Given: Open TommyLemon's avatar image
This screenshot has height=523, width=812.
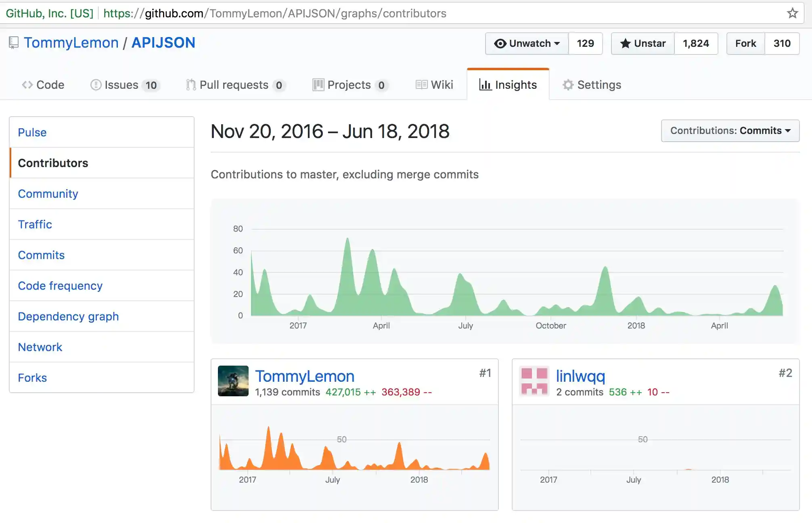Looking at the screenshot, I should click(233, 381).
